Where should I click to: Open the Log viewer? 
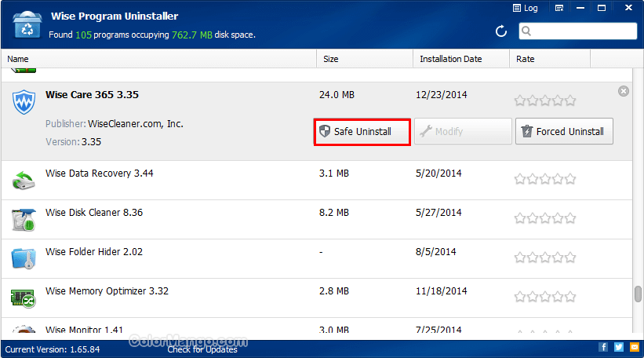pyautogui.click(x=525, y=9)
